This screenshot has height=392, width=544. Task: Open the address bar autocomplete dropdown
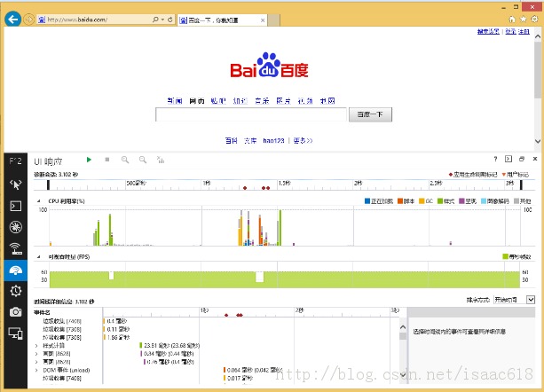tap(162, 20)
